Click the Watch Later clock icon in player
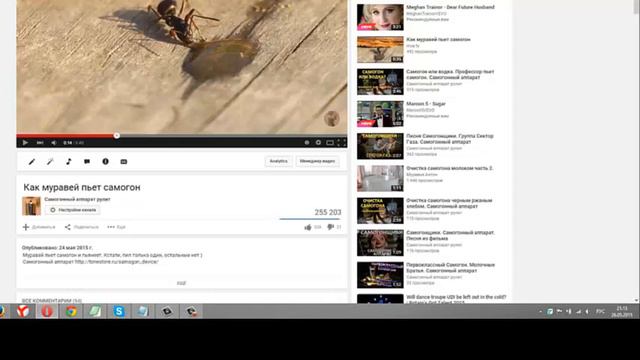This screenshot has height=360, width=640. point(307,142)
